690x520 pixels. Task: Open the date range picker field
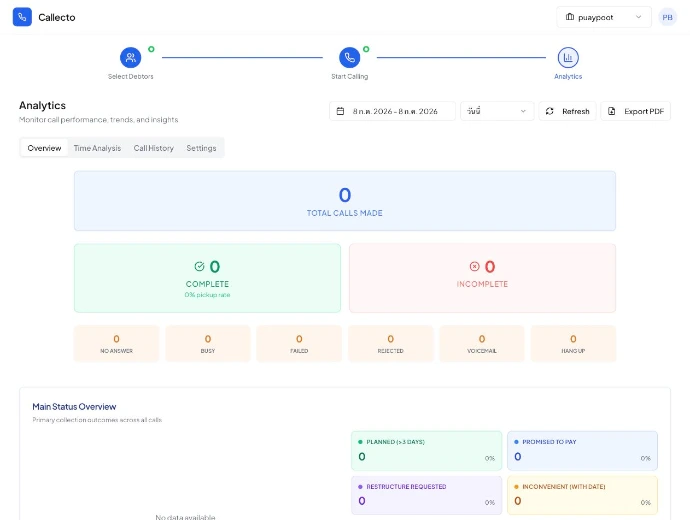tap(392, 111)
